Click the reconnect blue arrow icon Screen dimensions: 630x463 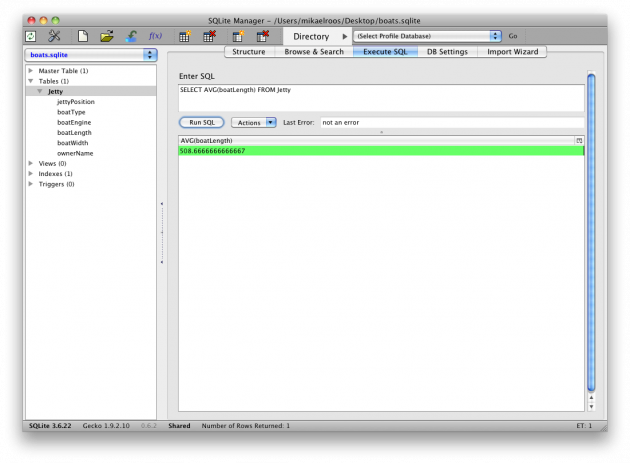coord(131,36)
